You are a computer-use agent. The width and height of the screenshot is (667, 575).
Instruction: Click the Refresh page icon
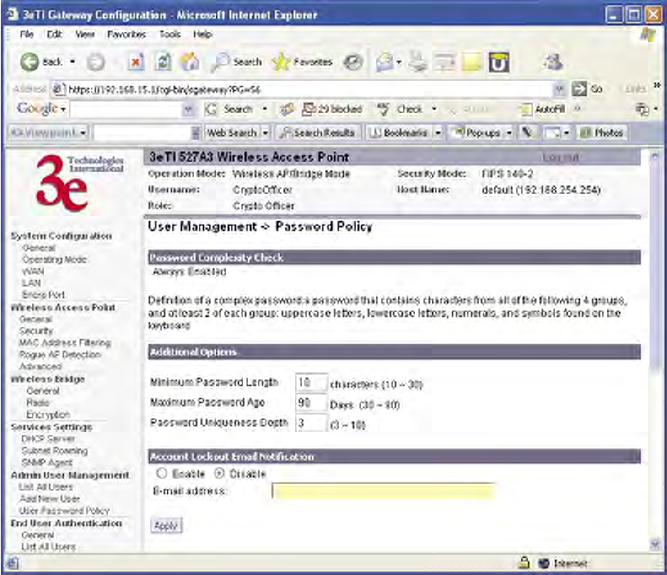tap(162, 62)
